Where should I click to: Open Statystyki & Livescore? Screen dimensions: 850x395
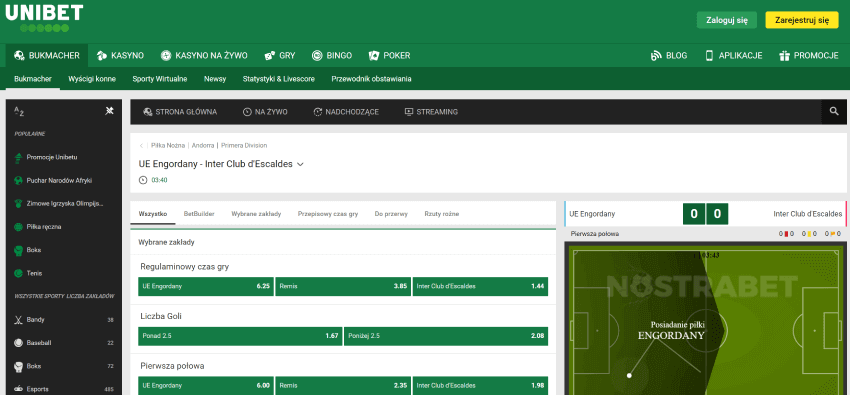tap(279, 79)
